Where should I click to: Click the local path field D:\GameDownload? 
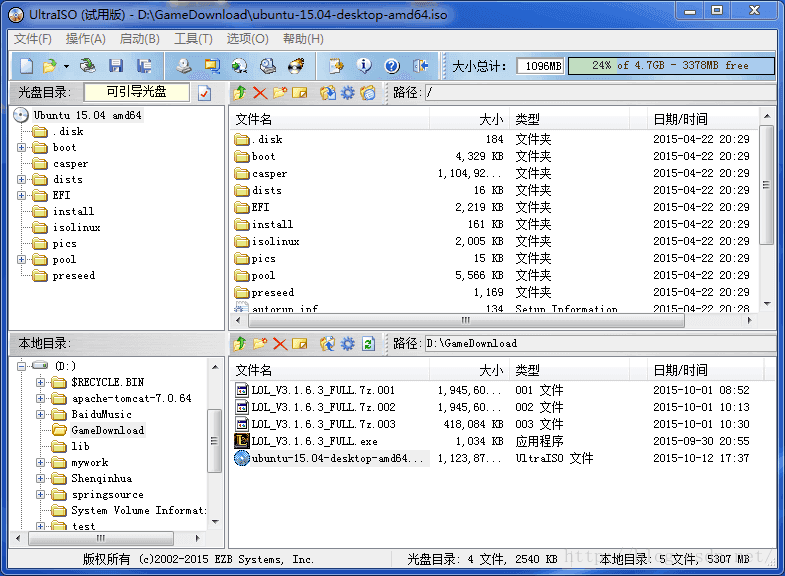click(600, 344)
